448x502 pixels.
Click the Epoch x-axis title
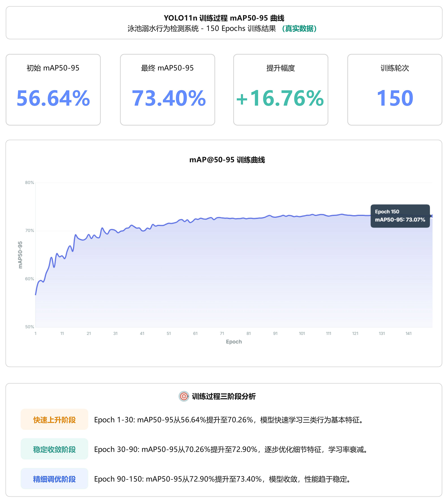(x=234, y=341)
